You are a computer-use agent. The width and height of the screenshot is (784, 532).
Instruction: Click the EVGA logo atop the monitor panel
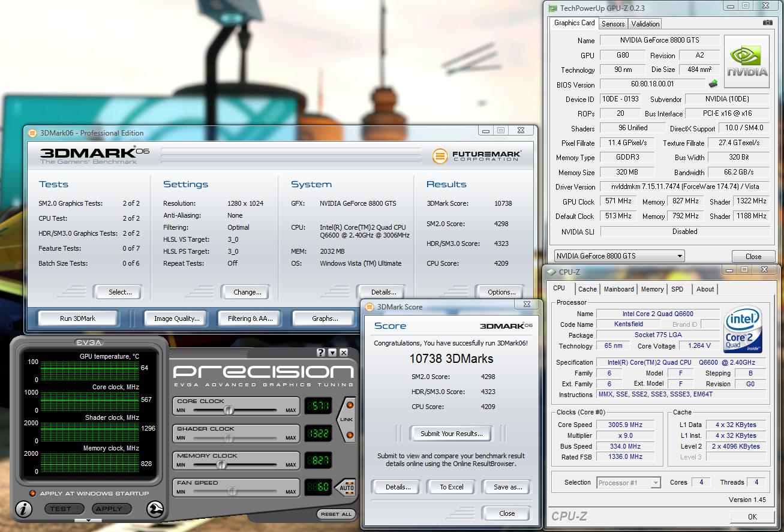point(88,342)
